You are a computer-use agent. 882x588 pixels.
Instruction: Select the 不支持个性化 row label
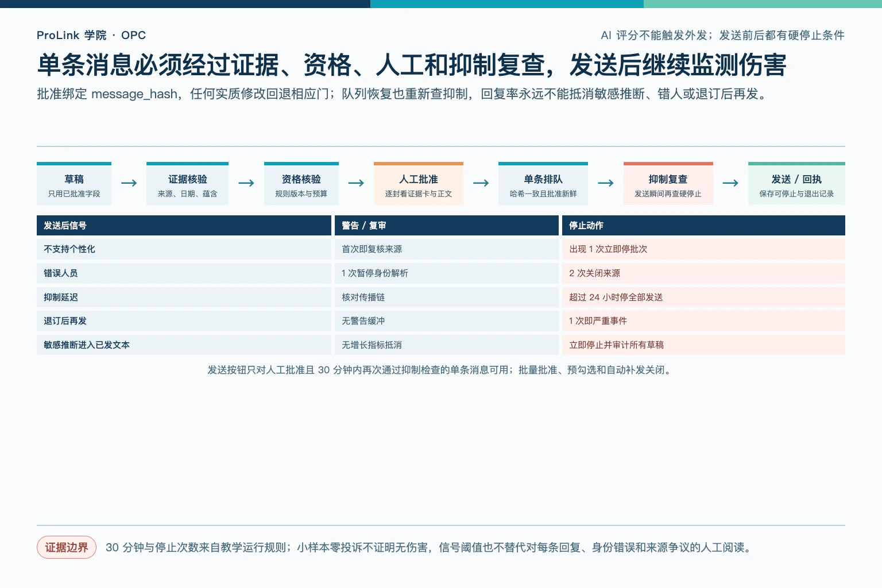click(184, 249)
